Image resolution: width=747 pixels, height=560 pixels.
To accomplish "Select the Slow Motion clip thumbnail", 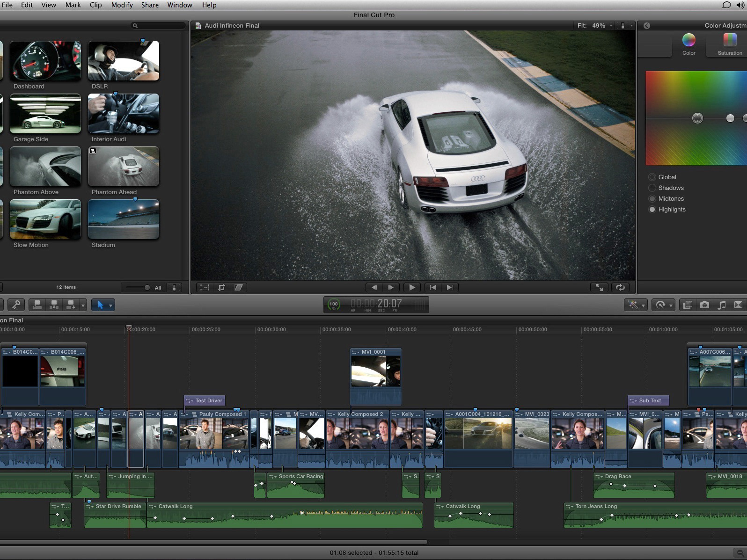I will click(x=45, y=219).
